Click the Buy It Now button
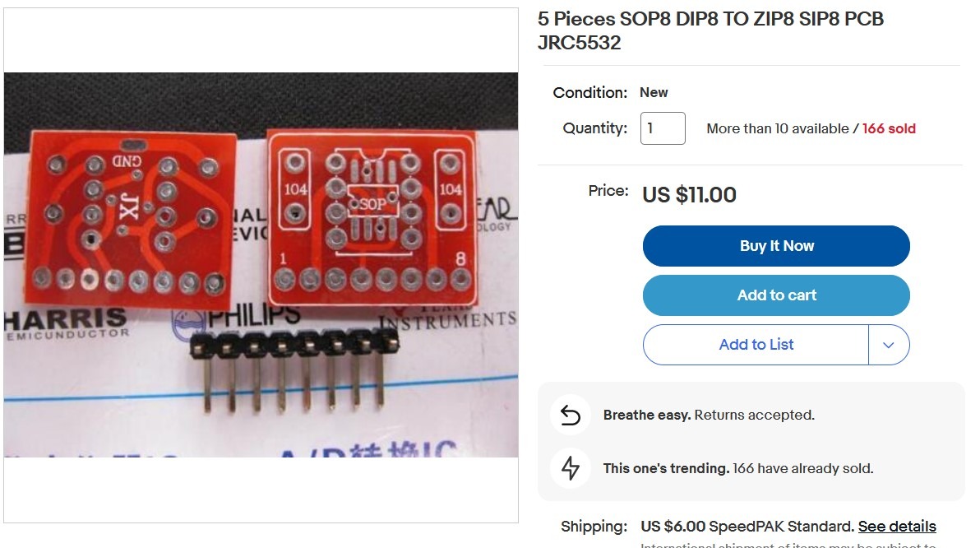This screenshot has width=980, height=548. point(776,246)
